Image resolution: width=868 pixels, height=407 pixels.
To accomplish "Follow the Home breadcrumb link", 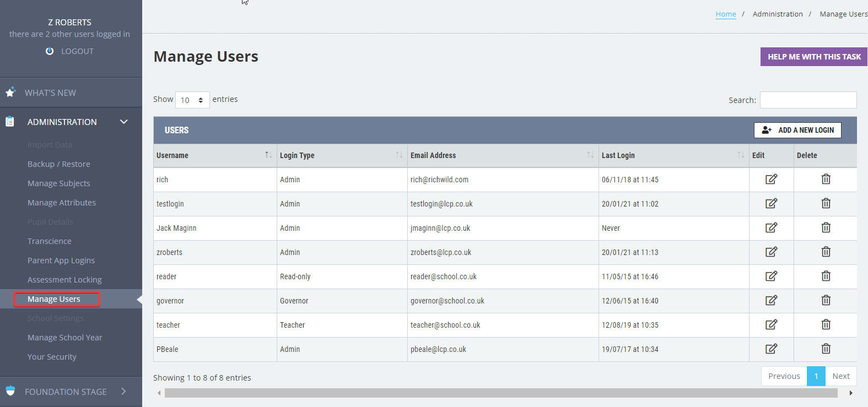I will tap(726, 14).
